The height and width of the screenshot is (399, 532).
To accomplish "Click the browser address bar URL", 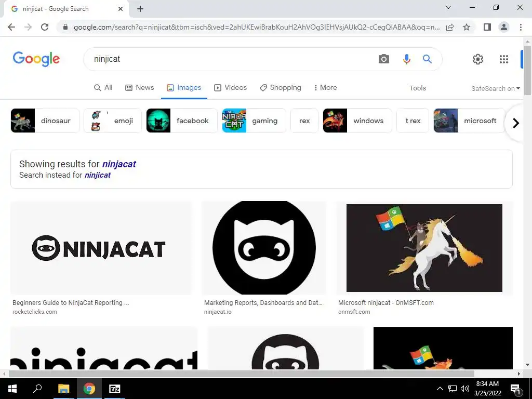I will (257, 27).
